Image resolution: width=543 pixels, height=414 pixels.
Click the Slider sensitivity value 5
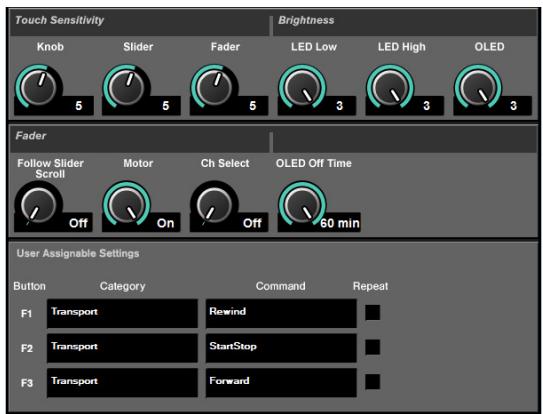(x=166, y=106)
